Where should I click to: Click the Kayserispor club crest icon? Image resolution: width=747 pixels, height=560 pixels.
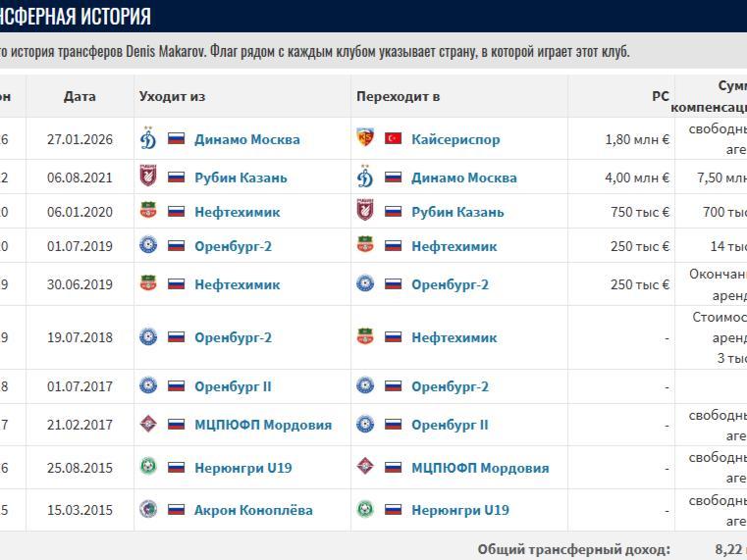coord(365,139)
